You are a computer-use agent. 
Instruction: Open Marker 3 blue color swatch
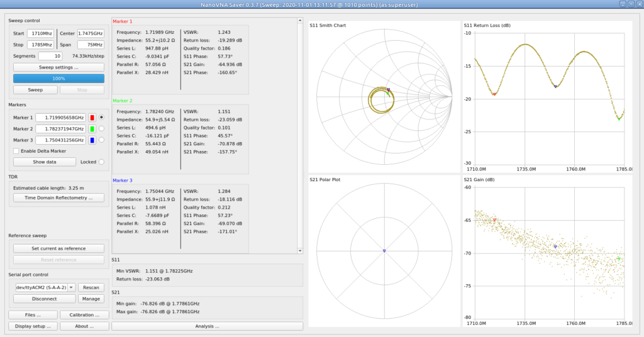(92, 140)
